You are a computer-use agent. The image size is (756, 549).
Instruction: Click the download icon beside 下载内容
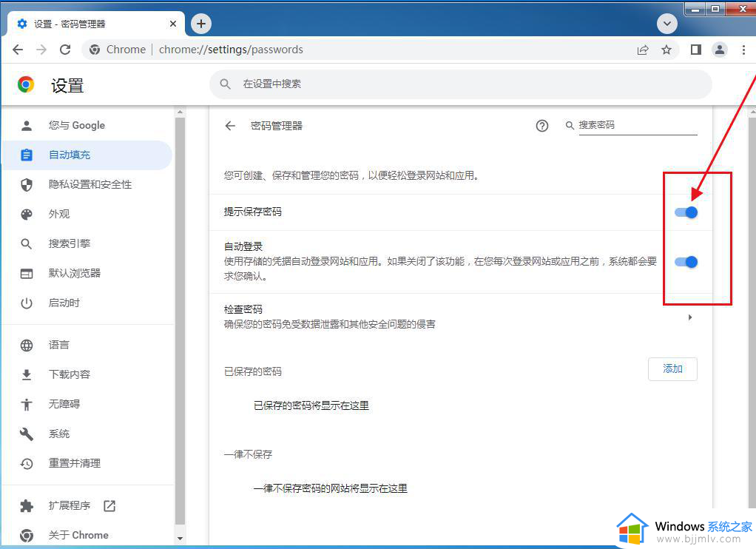[x=27, y=375]
